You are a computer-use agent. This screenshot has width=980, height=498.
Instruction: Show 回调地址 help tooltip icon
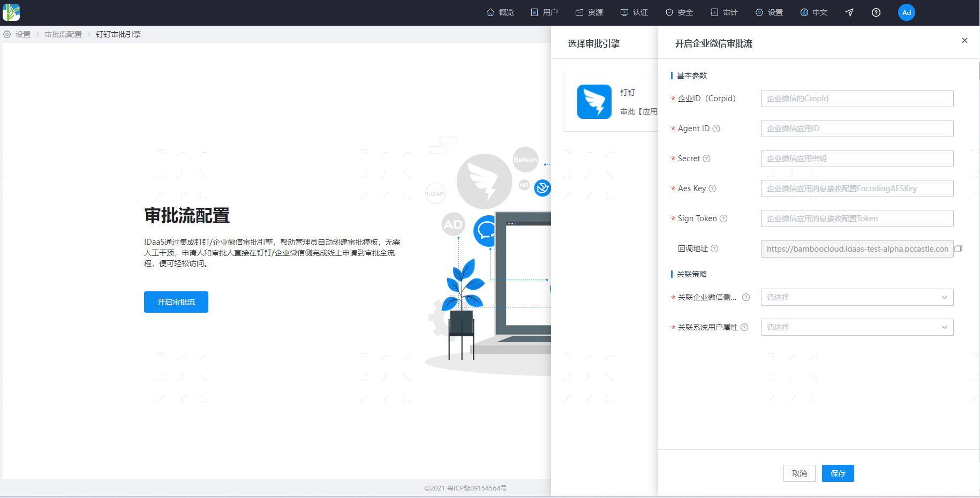click(714, 248)
